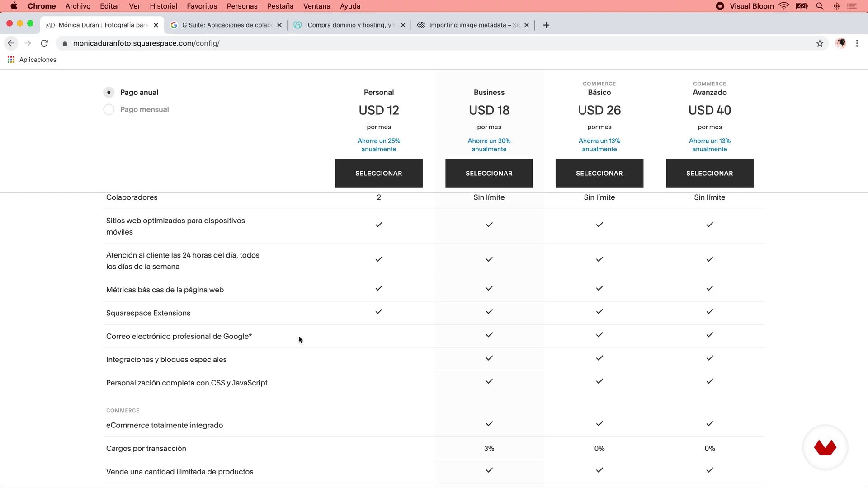Viewport: 868px width, 488px height.
Task: Open the Chrome profile avatar
Action: (841, 43)
